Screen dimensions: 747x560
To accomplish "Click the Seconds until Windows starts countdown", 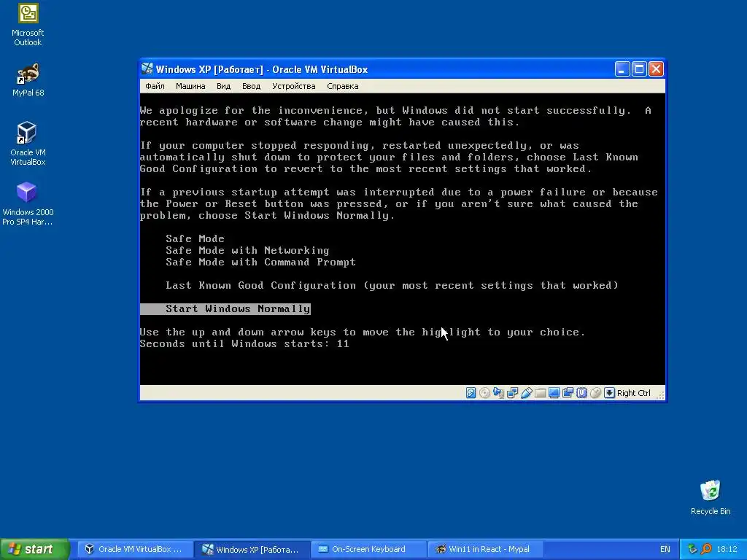I will [x=244, y=344].
